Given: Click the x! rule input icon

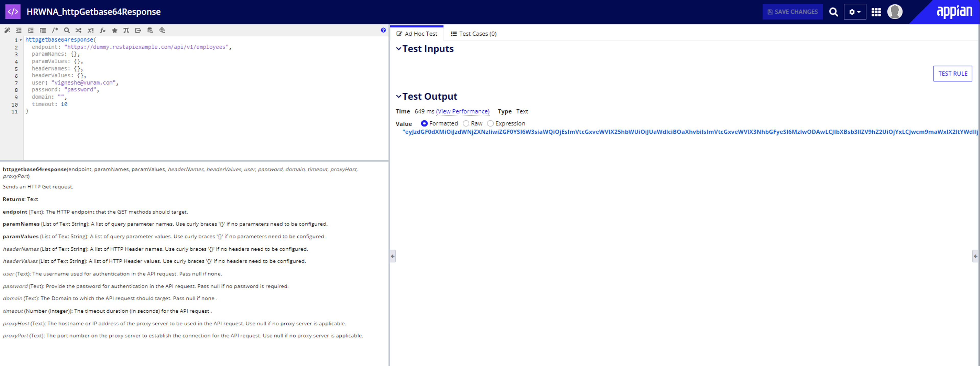Looking at the screenshot, I should pos(91,30).
